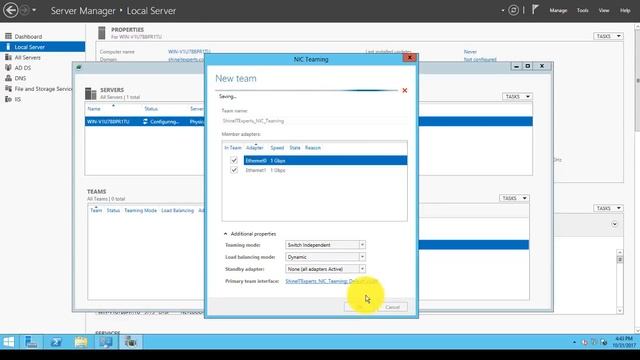Open the notifications flag icon
The width and height of the screenshot is (640, 360).
click(x=535, y=10)
